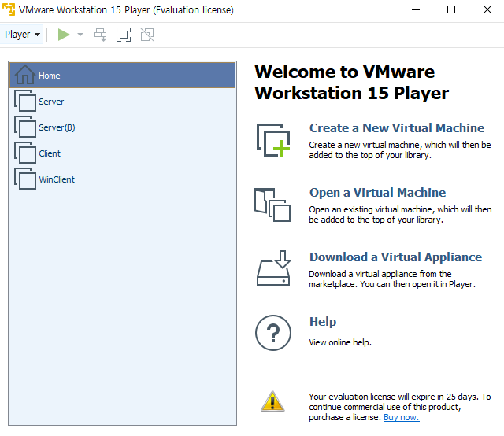
Task: Click Send Ctrl+Alt+Del toolbar icon
Action: coord(100,35)
